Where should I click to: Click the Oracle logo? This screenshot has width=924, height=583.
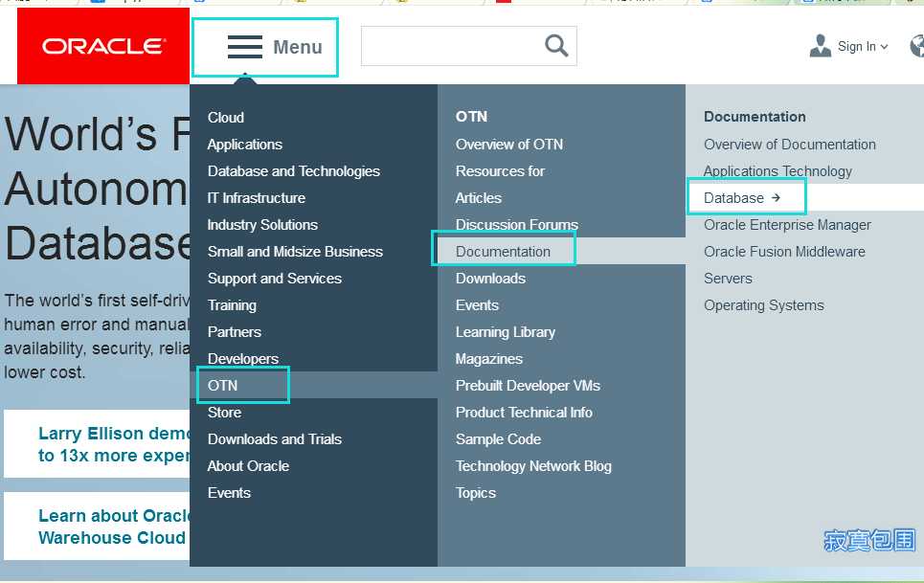103,46
